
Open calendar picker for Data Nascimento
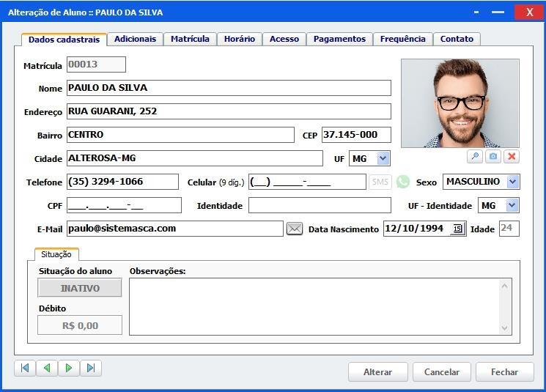click(457, 229)
